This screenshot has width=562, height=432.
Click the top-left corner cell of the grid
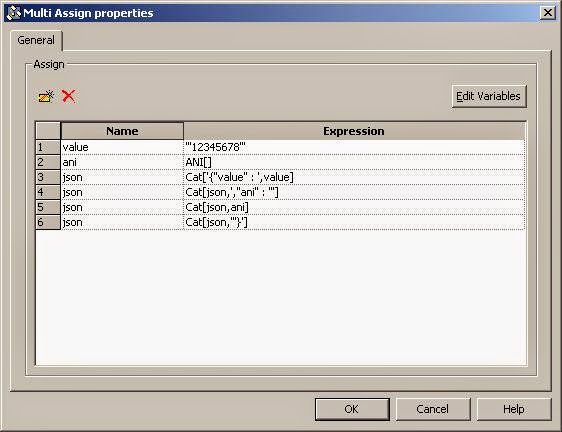[48, 131]
